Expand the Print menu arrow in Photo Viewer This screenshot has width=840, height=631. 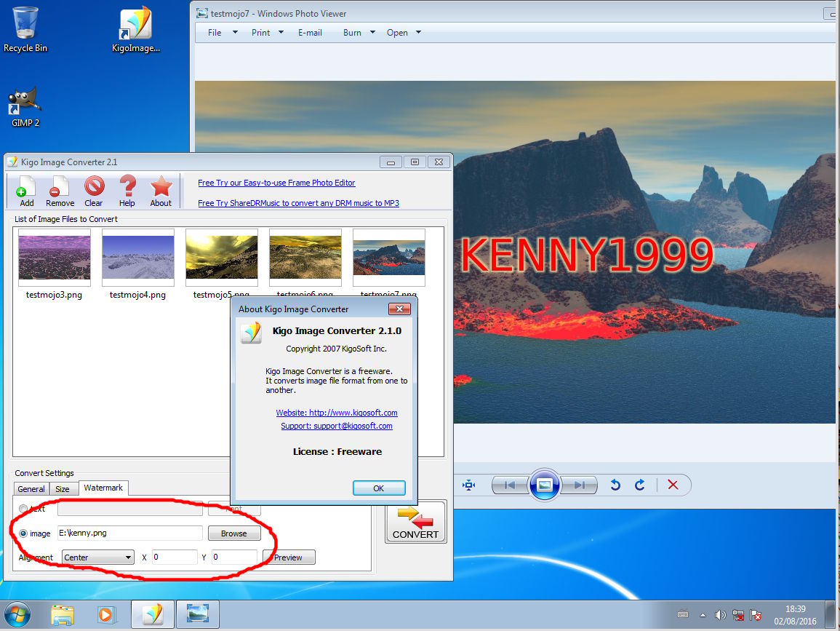281,32
